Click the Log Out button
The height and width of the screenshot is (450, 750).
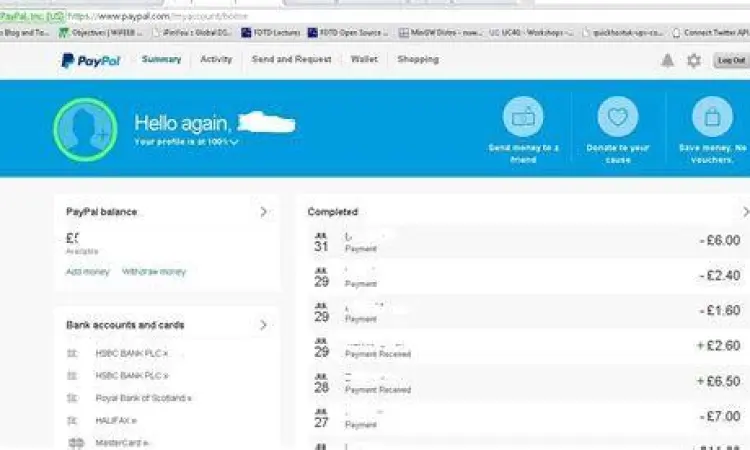point(731,60)
